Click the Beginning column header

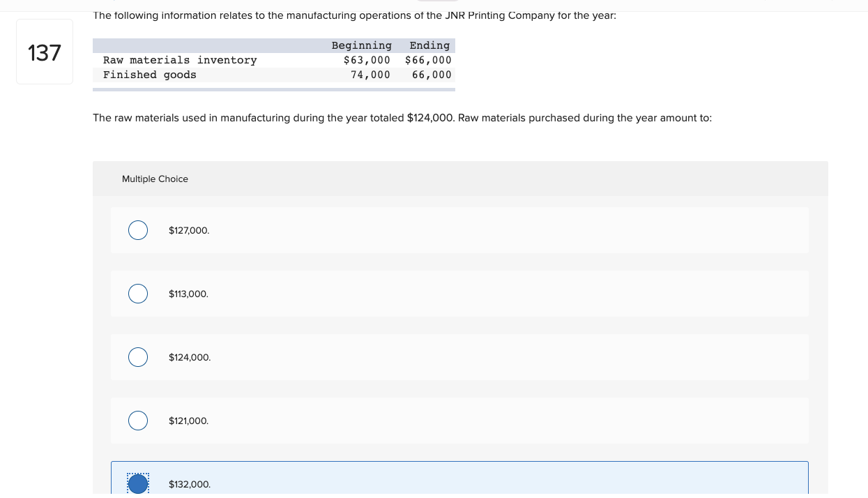(361, 45)
